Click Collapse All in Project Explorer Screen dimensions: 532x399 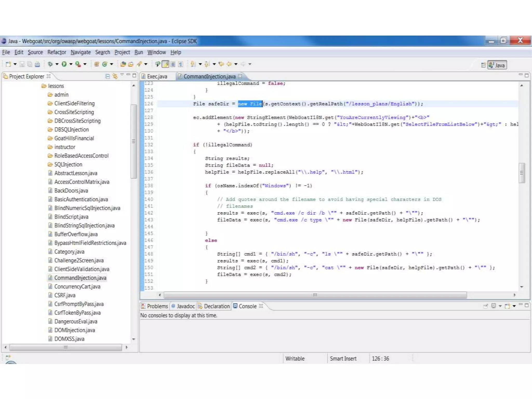[108, 76]
